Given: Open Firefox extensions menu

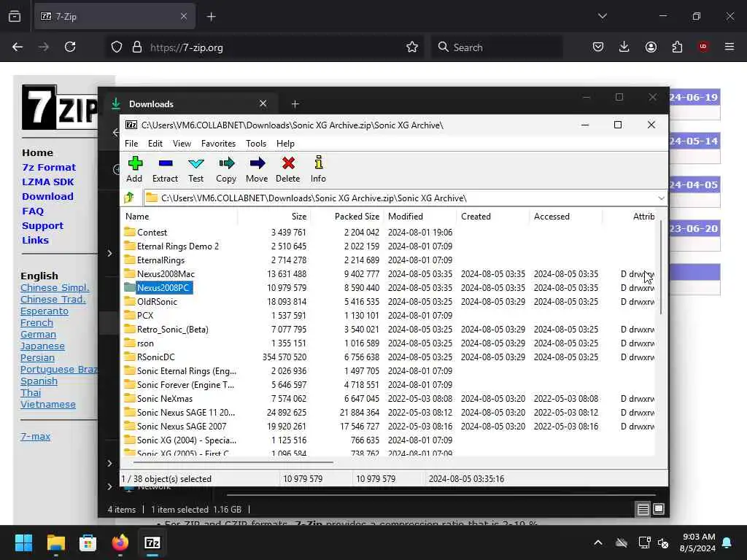Looking at the screenshot, I should tap(677, 47).
